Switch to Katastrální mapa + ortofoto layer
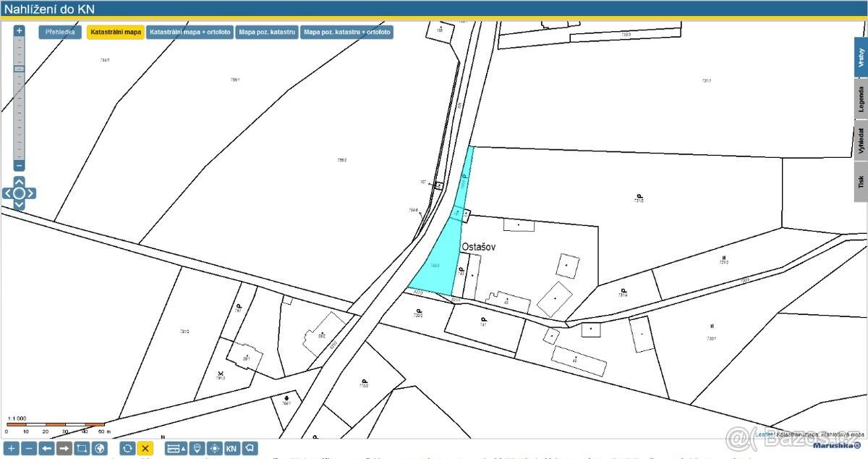 click(x=190, y=33)
